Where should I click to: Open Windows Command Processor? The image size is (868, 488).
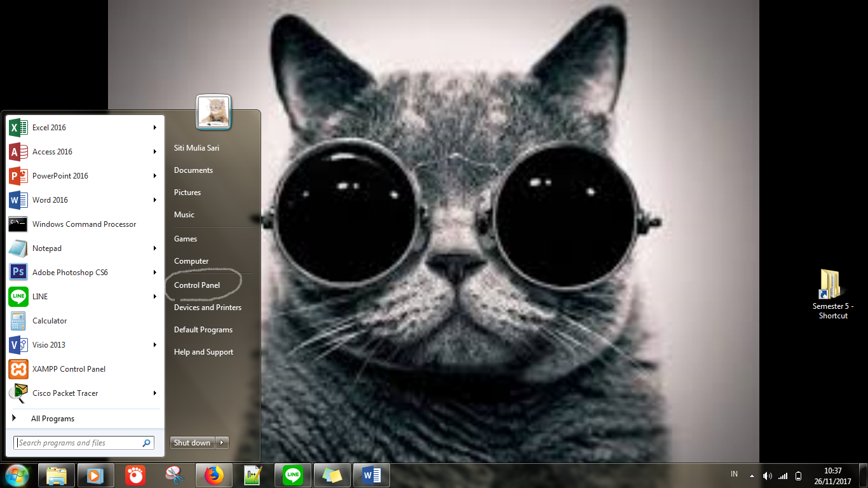[84, 224]
